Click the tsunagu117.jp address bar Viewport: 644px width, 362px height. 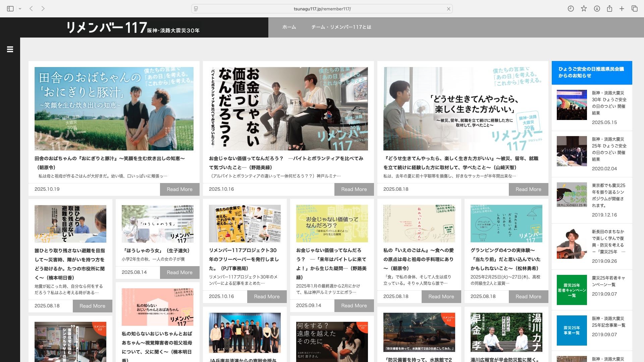pos(322,9)
